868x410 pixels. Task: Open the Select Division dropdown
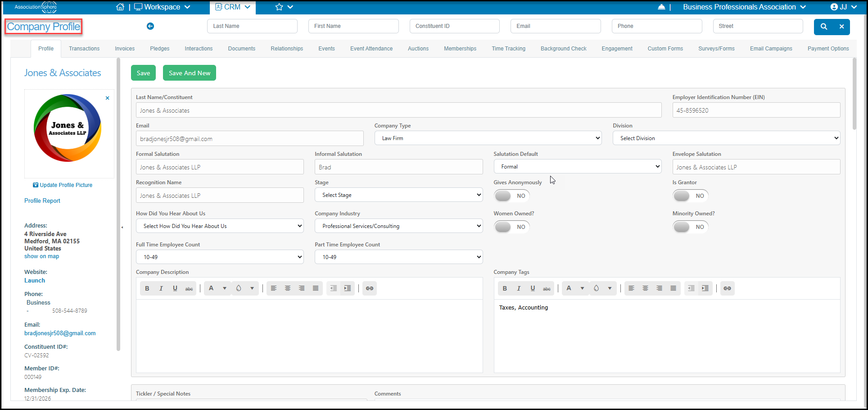pos(726,138)
